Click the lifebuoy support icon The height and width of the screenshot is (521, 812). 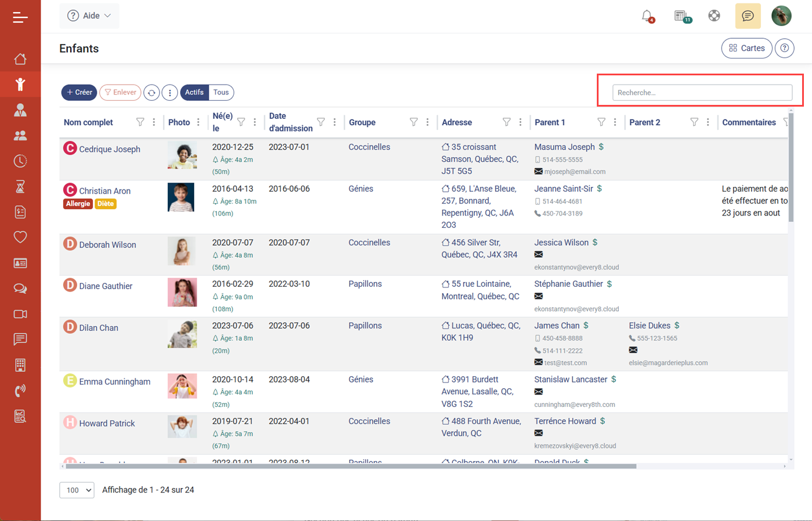click(x=714, y=16)
